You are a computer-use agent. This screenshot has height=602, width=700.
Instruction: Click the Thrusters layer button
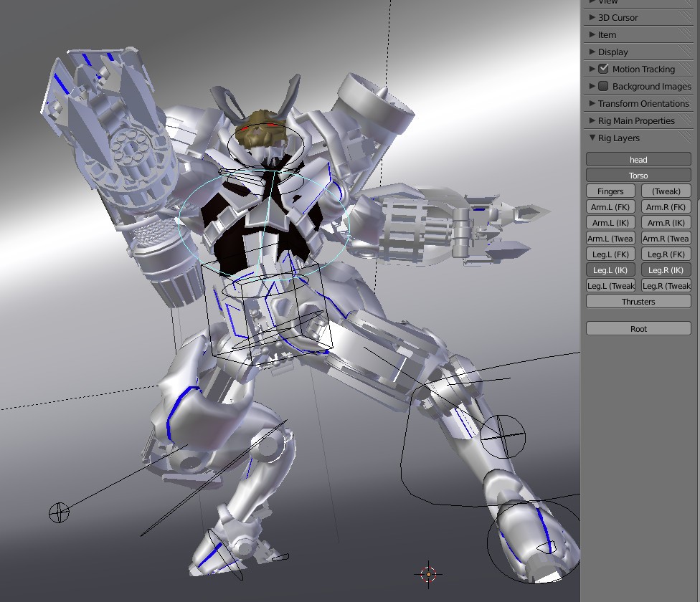tap(638, 302)
